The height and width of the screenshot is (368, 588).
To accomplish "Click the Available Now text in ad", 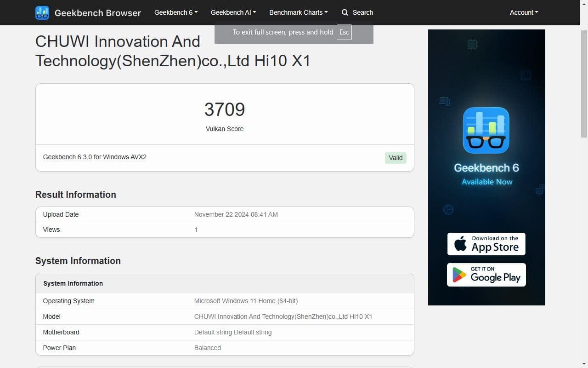I will coord(487,182).
